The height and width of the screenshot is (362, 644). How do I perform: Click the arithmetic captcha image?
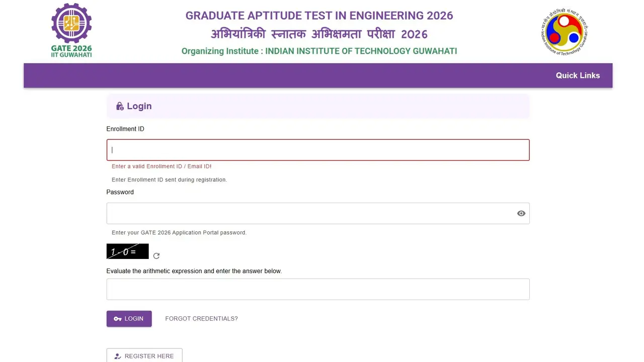tap(127, 251)
